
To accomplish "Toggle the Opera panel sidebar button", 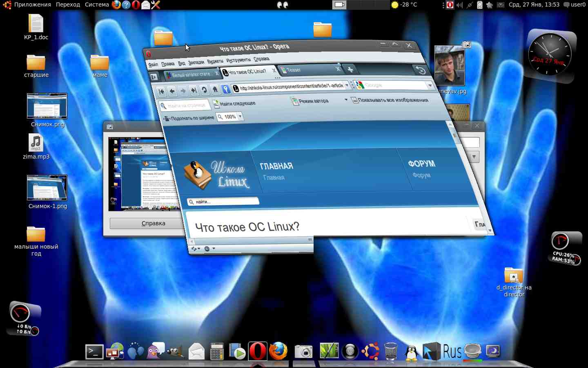I will [x=154, y=76].
